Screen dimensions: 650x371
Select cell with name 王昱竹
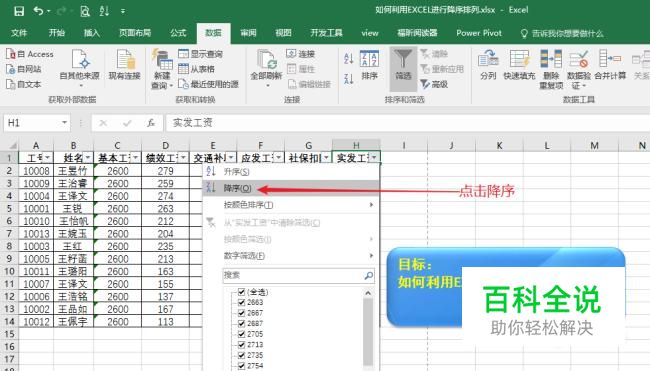coord(73,171)
